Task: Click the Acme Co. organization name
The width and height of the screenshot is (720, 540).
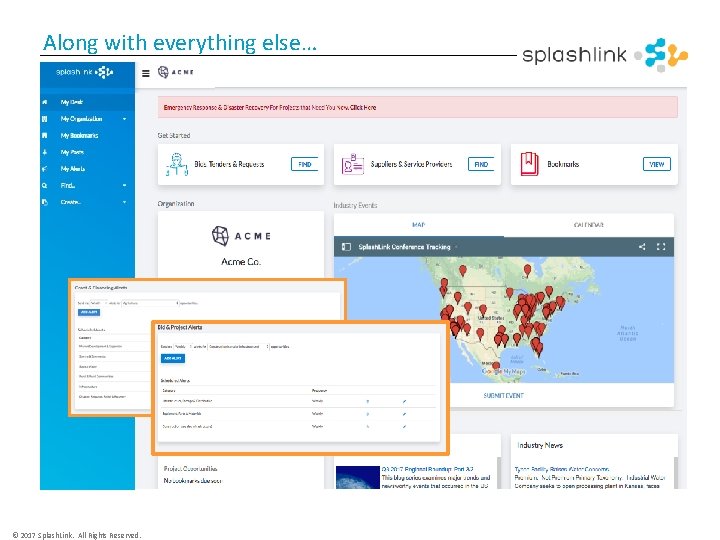Action: tap(241, 262)
